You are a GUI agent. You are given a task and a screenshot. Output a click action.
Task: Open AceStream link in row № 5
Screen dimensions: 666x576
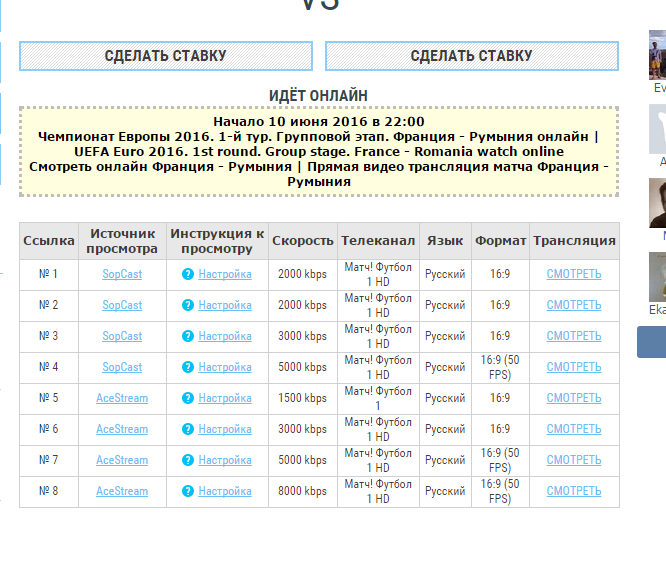(x=122, y=398)
